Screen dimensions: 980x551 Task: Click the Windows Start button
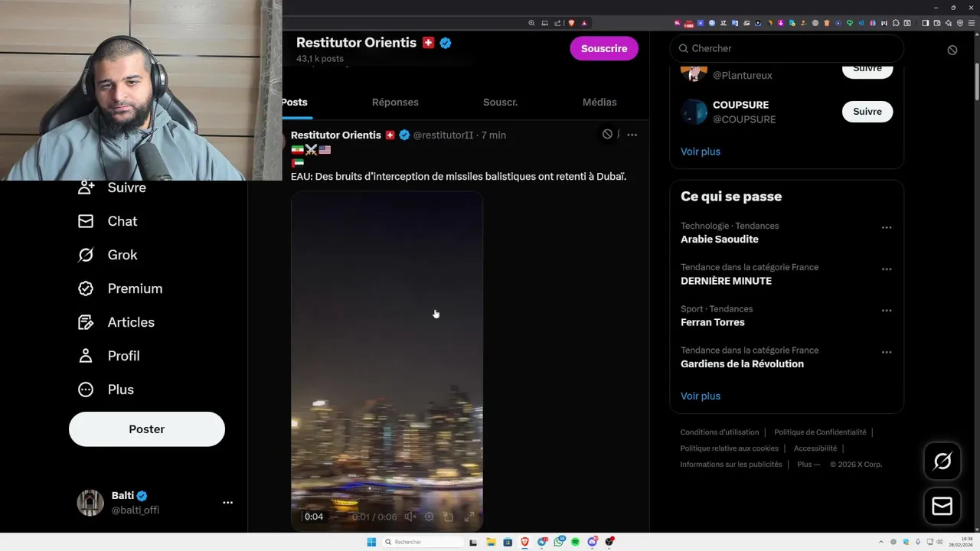click(371, 542)
